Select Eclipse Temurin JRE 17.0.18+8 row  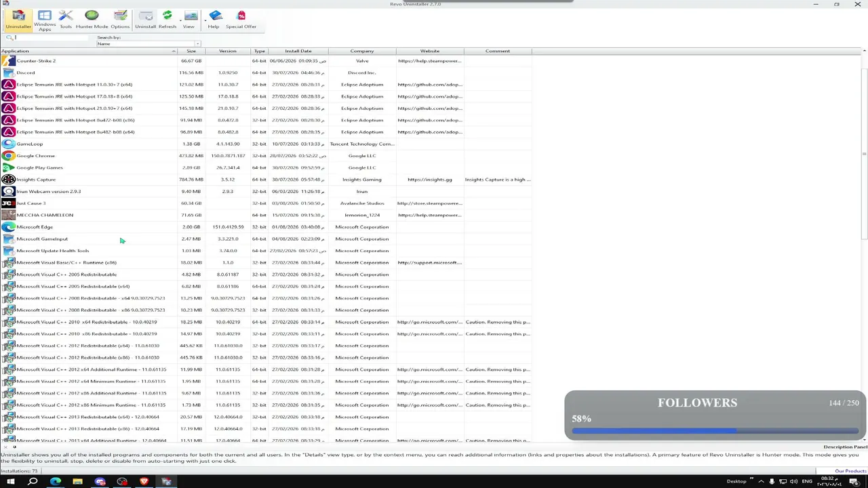click(x=266, y=96)
